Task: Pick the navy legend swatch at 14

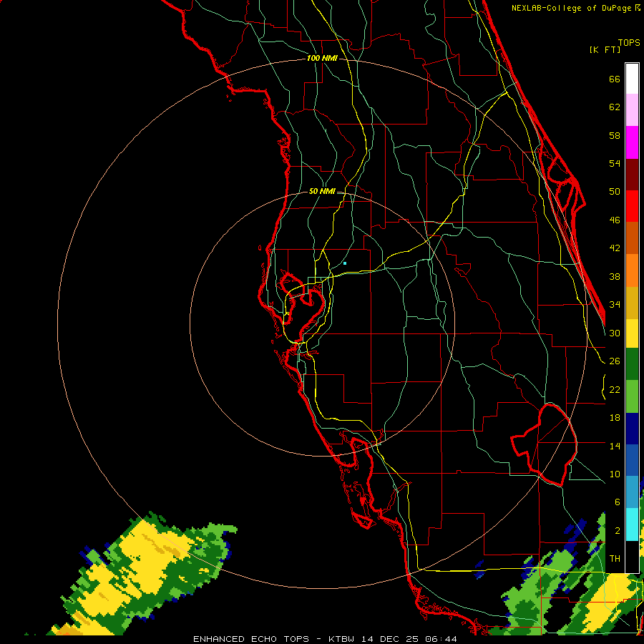Action: [x=632, y=429]
